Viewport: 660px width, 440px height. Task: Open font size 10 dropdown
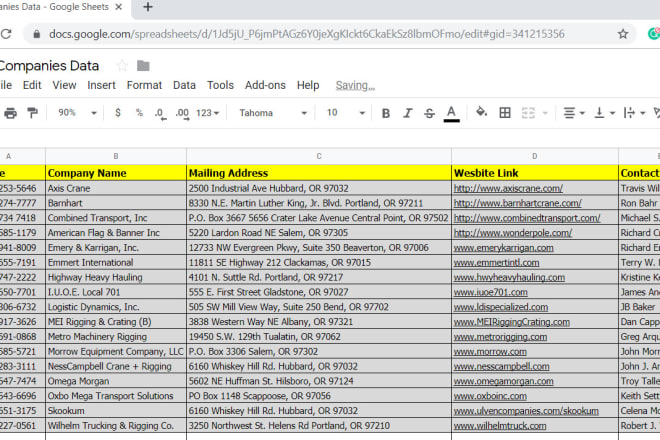345,113
